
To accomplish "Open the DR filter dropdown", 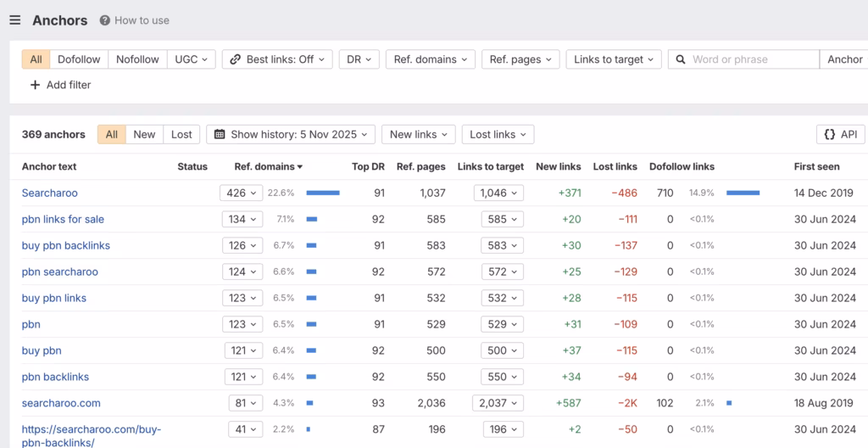I will point(359,59).
